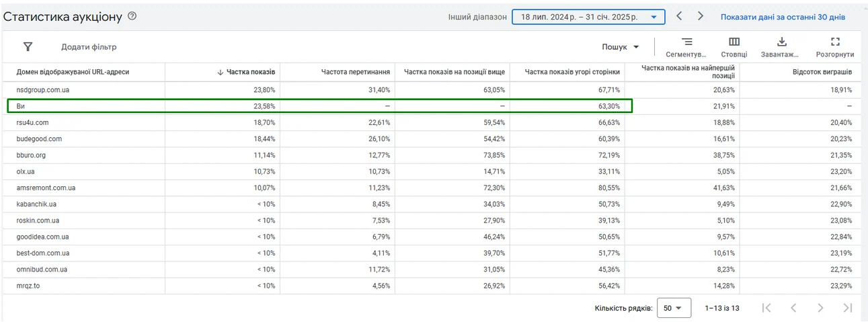The image size is (868, 322).
Task: Click Завантажити download icon
Action: (x=781, y=42)
